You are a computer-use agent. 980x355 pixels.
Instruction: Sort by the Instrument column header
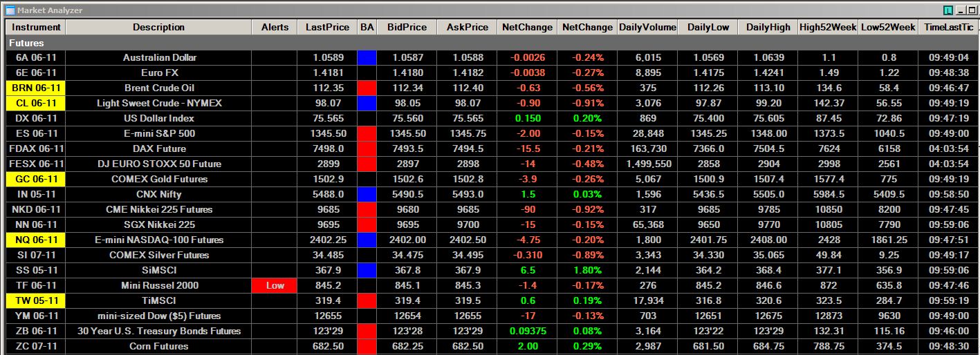point(36,28)
